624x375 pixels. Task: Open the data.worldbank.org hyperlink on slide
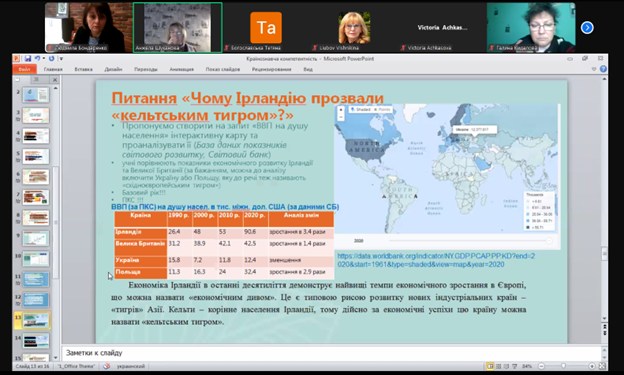[x=436, y=260]
